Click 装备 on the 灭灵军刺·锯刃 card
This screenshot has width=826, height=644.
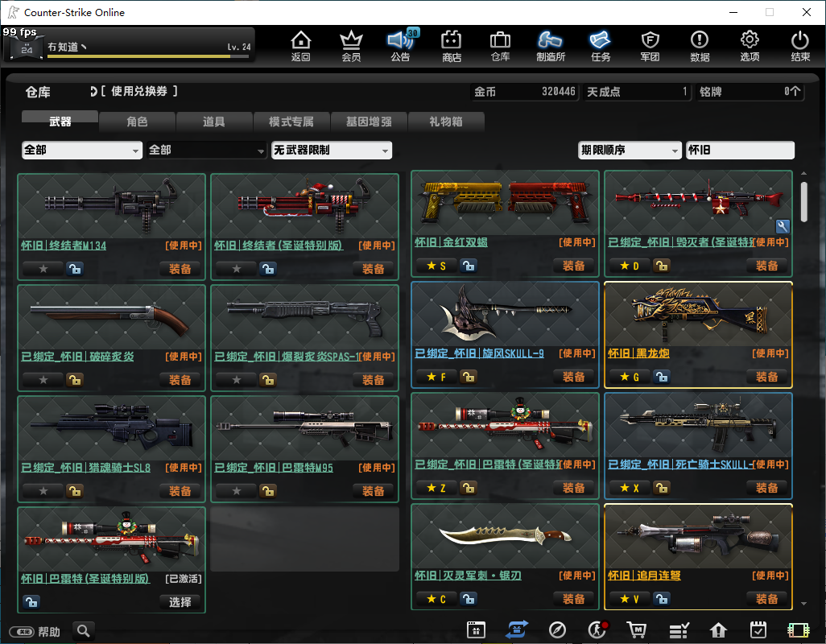[573, 599]
